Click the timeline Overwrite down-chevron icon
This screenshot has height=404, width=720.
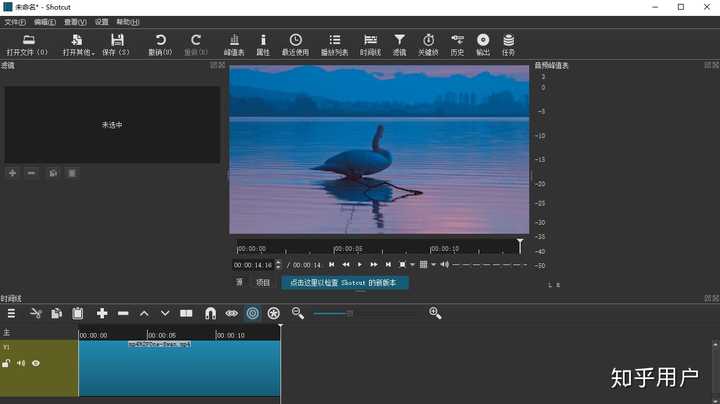(x=165, y=314)
